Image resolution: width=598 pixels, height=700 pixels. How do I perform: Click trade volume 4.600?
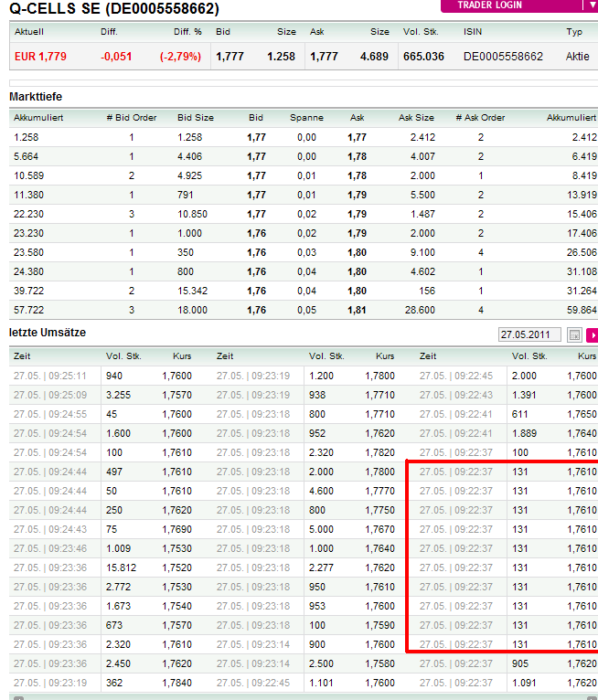tap(321, 491)
